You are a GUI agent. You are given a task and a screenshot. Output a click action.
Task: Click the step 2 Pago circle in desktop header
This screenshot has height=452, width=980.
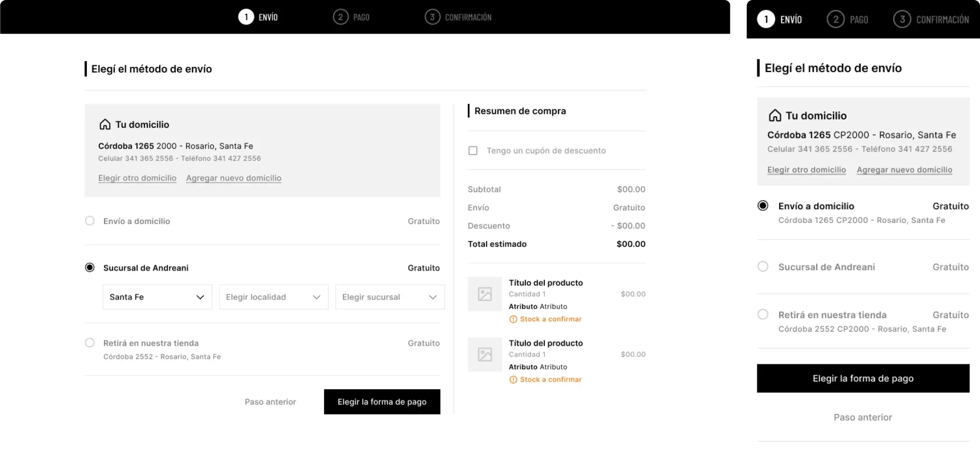coord(340,17)
